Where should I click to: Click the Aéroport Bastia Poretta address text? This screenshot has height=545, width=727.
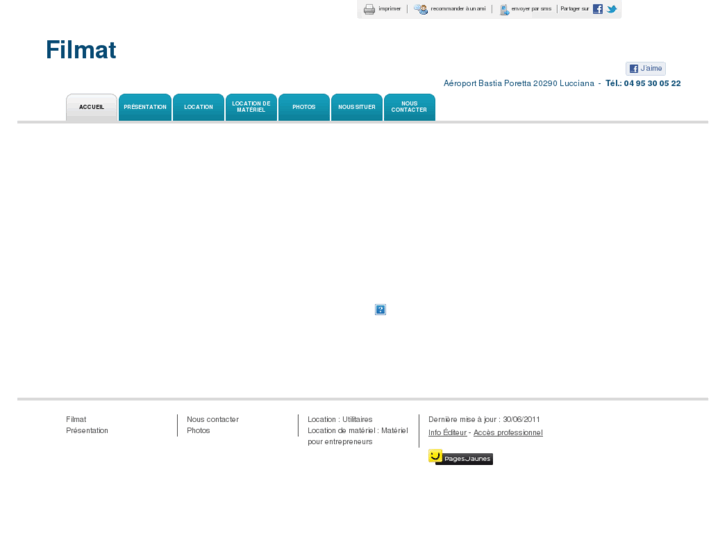[x=519, y=83]
